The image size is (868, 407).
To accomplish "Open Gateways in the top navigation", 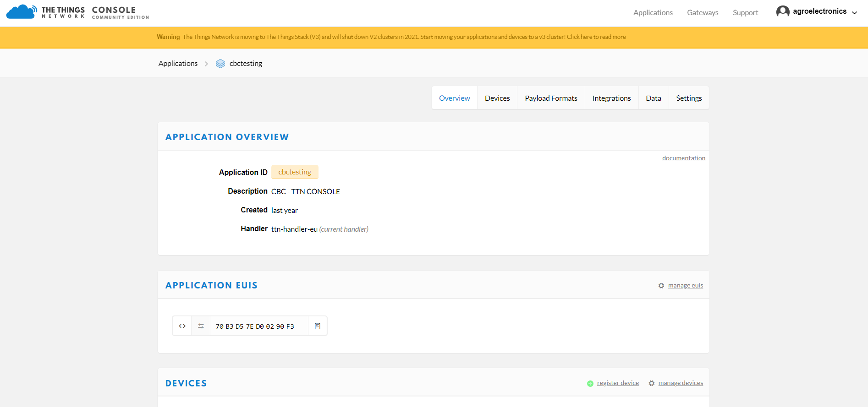I will click(703, 13).
